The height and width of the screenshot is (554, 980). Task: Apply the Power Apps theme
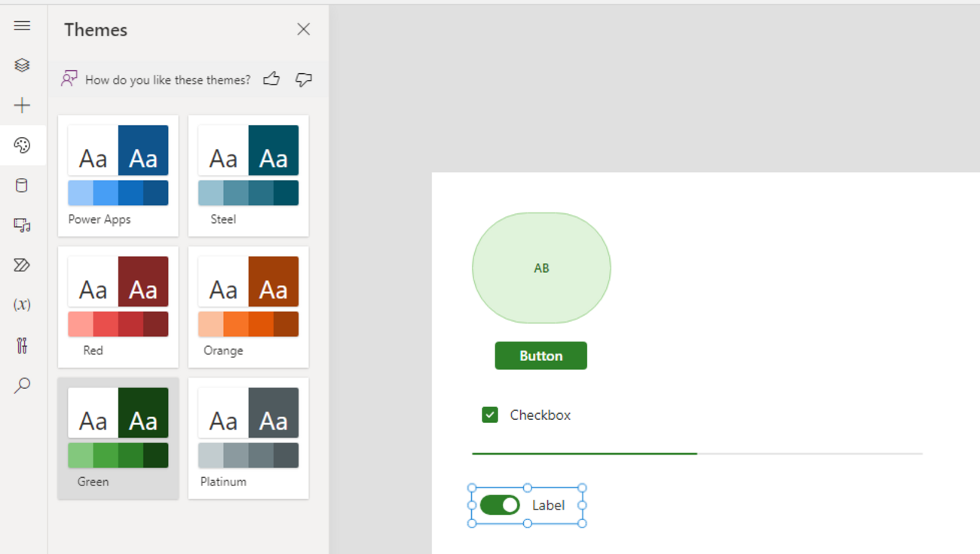click(118, 176)
